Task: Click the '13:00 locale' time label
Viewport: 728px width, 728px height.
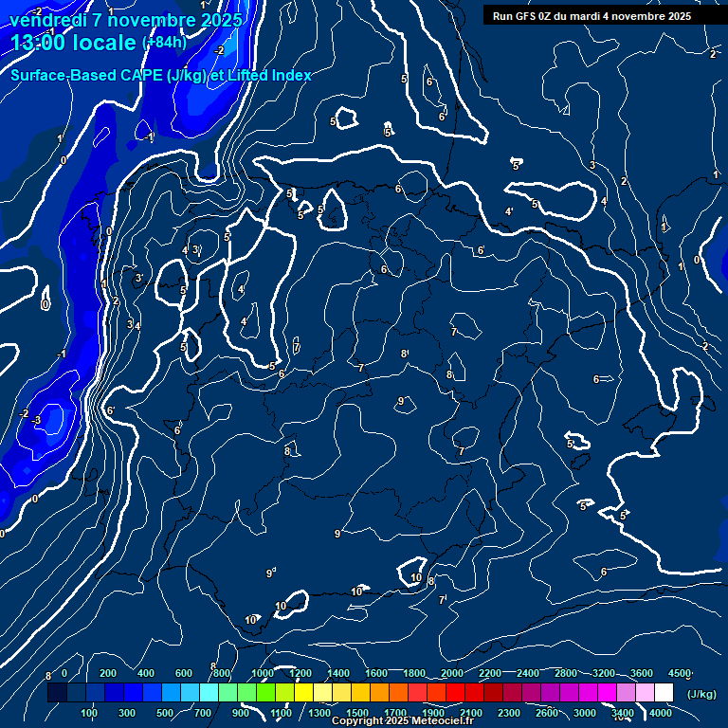Action: (x=73, y=43)
